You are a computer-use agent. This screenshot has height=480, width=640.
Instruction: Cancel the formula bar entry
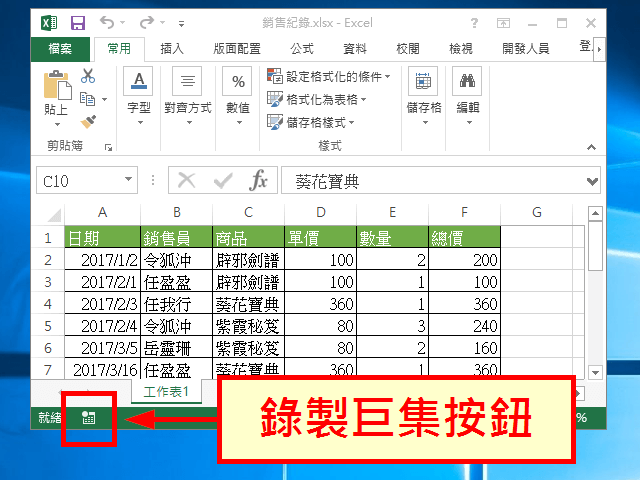click(x=187, y=180)
